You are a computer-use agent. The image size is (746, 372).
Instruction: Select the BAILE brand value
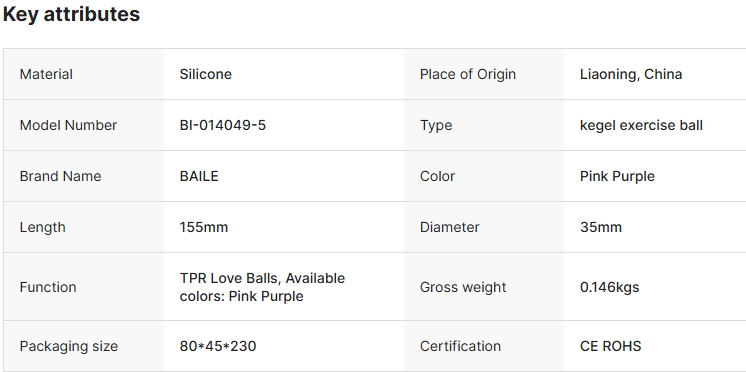click(x=199, y=176)
